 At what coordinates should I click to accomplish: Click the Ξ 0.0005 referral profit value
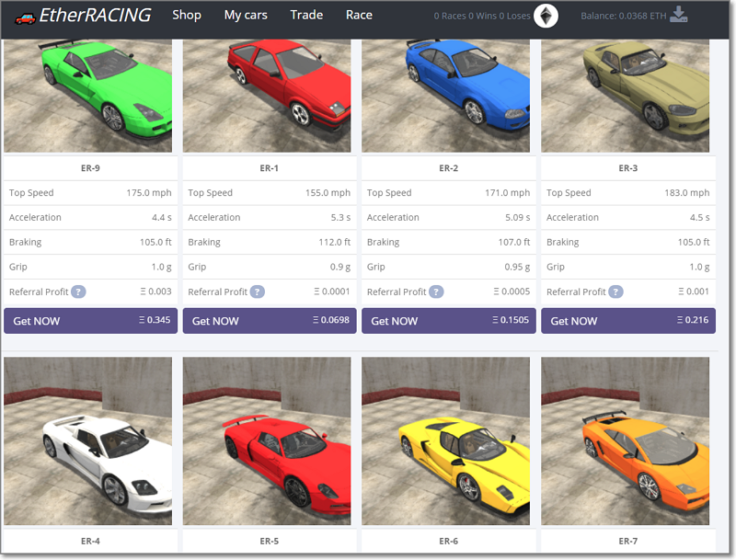point(512,291)
